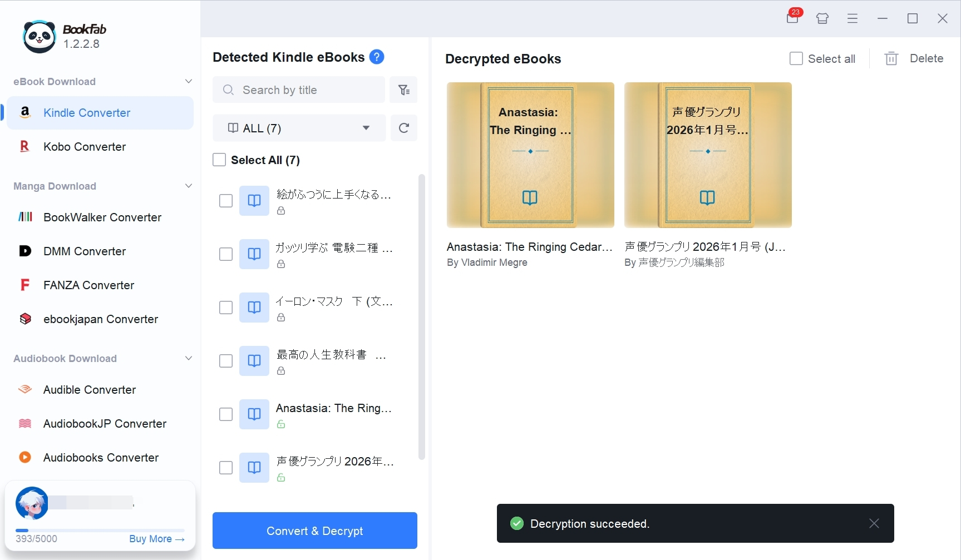Click the trash can Delete icon
Screen dimensions: 961x560
891,58
